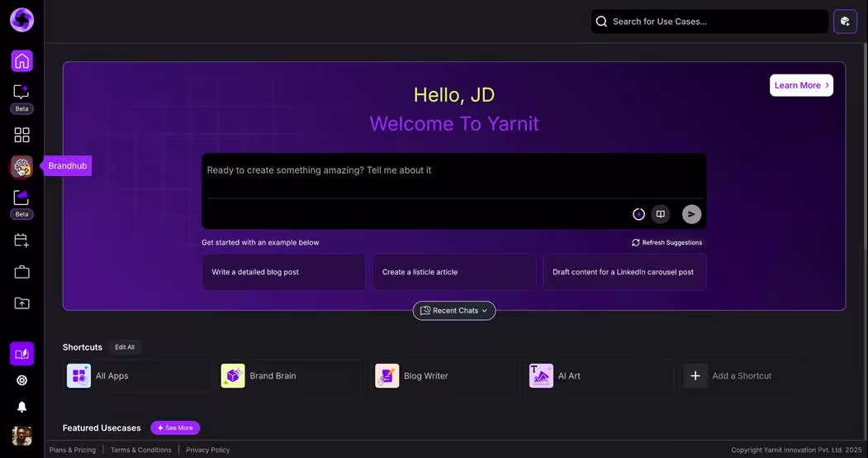
Task: Open the briefcase sidebar icon
Action: tap(22, 272)
